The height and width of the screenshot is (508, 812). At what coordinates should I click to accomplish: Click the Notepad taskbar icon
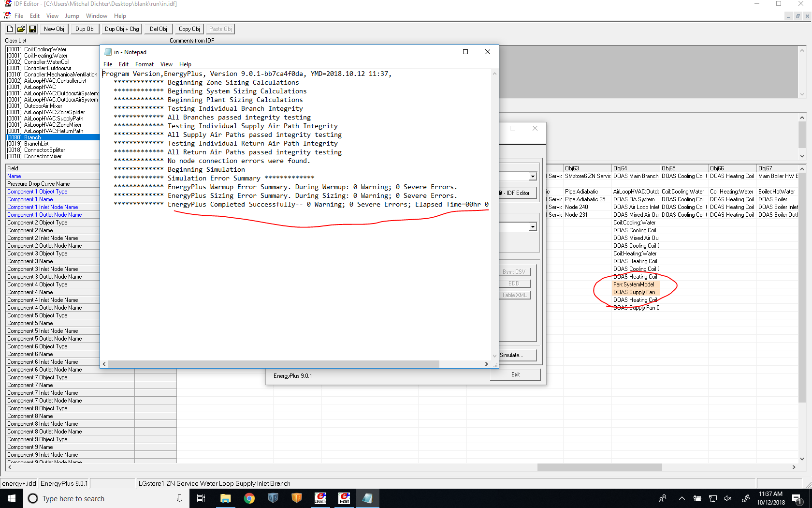pos(368,498)
